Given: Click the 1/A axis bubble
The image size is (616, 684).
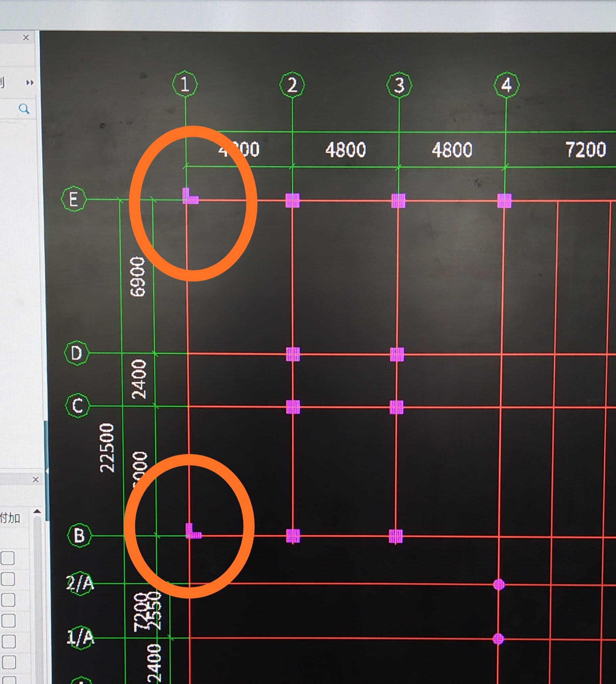Looking at the screenshot, I should tap(80, 638).
